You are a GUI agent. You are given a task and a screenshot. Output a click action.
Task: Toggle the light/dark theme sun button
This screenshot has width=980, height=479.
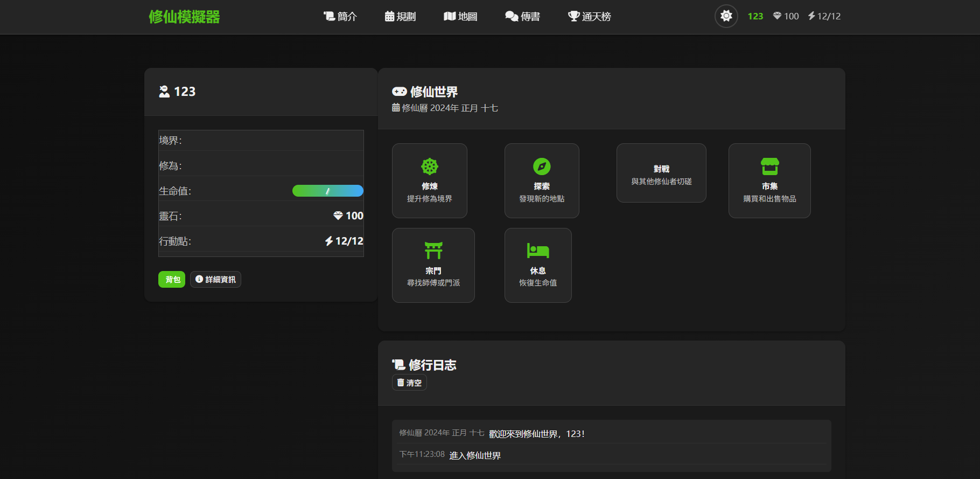[726, 16]
